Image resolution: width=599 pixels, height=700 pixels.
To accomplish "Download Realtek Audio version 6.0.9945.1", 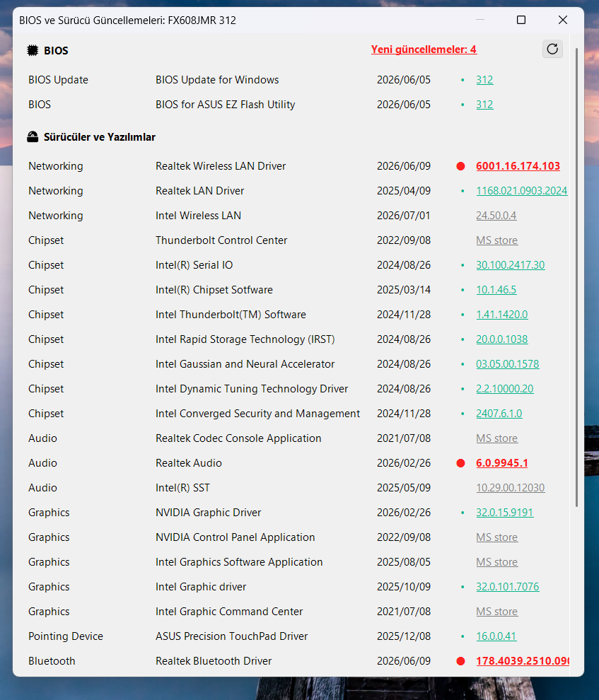I will [501, 463].
